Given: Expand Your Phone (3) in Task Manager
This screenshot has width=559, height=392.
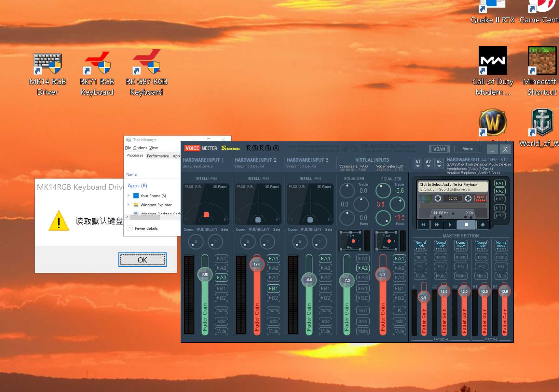Looking at the screenshot, I should (x=129, y=196).
